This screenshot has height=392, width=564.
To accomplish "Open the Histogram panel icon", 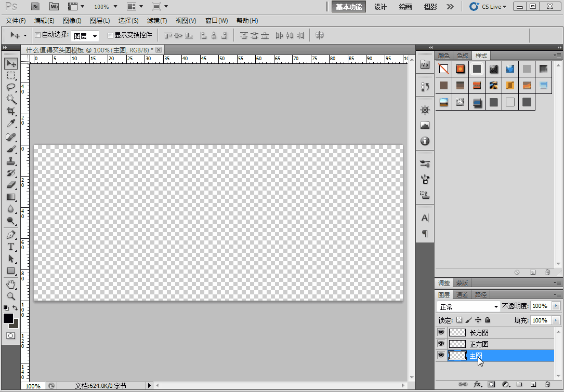I will click(425, 126).
